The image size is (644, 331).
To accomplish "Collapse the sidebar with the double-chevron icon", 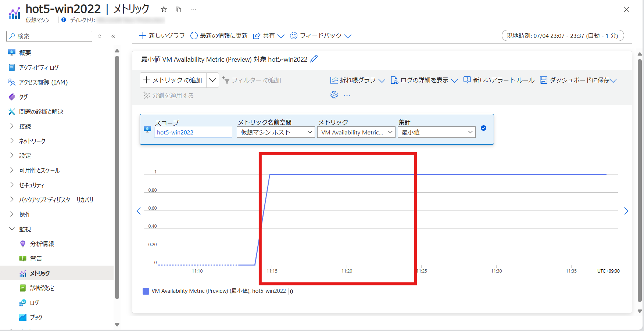I will (x=113, y=36).
